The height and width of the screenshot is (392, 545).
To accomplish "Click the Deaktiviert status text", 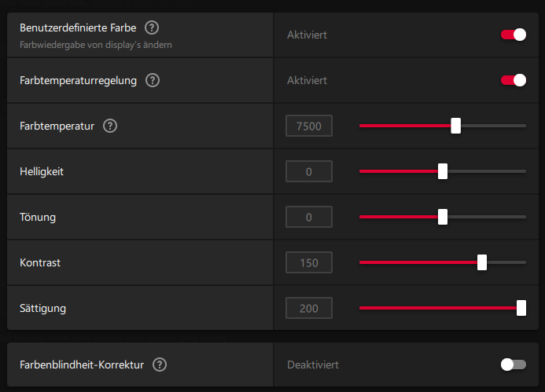I will click(x=313, y=365).
